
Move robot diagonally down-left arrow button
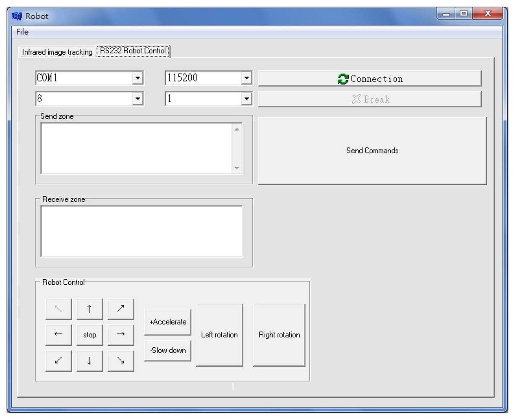(x=58, y=361)
